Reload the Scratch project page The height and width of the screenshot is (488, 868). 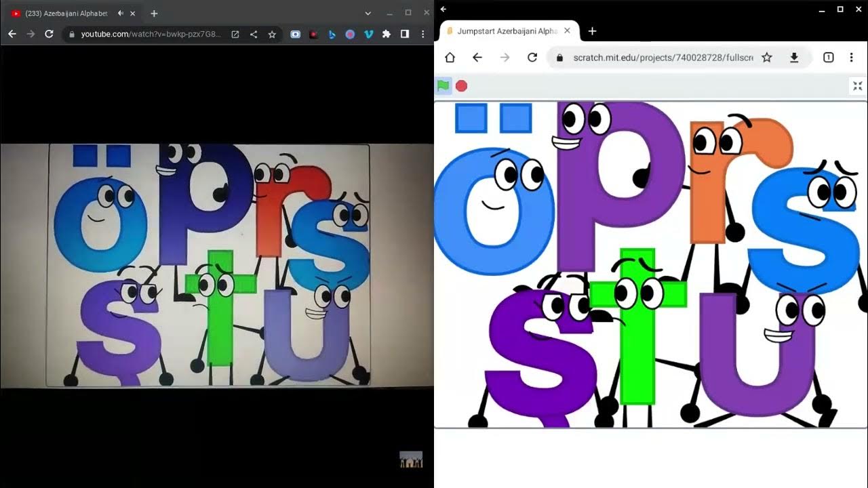click(532, 58)
